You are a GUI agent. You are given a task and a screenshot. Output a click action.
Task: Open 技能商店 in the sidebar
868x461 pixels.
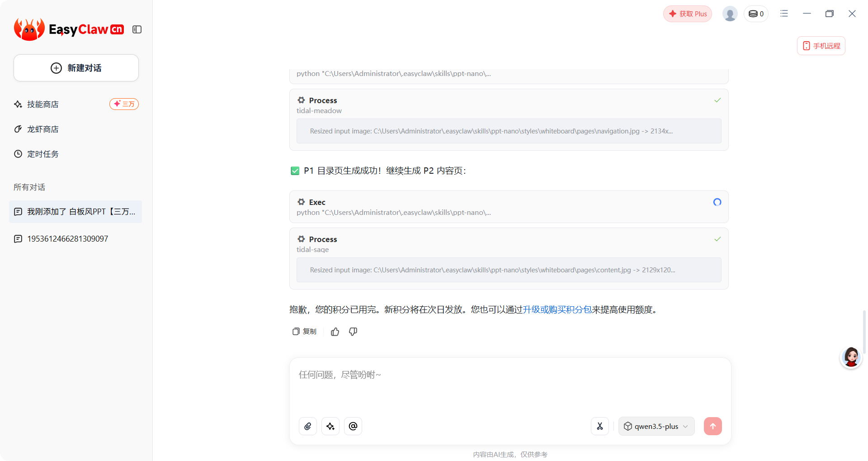click(43, 105)
